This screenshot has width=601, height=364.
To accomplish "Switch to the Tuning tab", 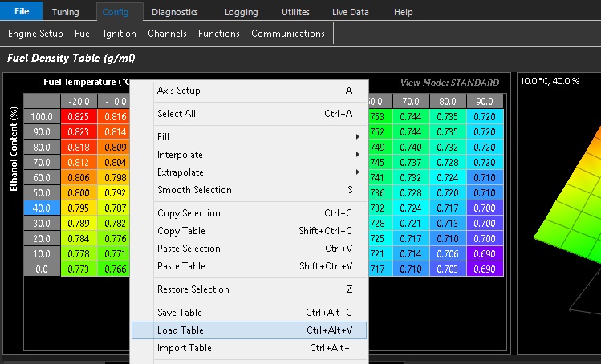I will (x=66, y=12).
